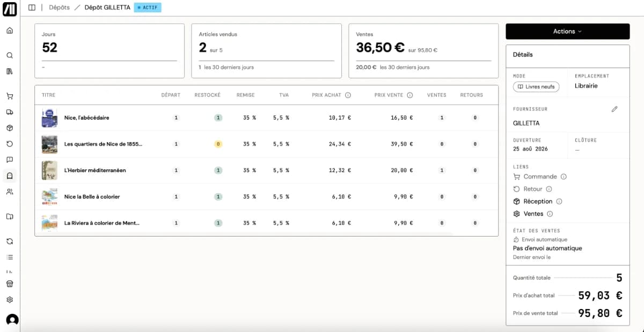Open the sync arrows icon in sidebar
The height and width of the screenshot is (332, 644).
[x=10, y=241]
